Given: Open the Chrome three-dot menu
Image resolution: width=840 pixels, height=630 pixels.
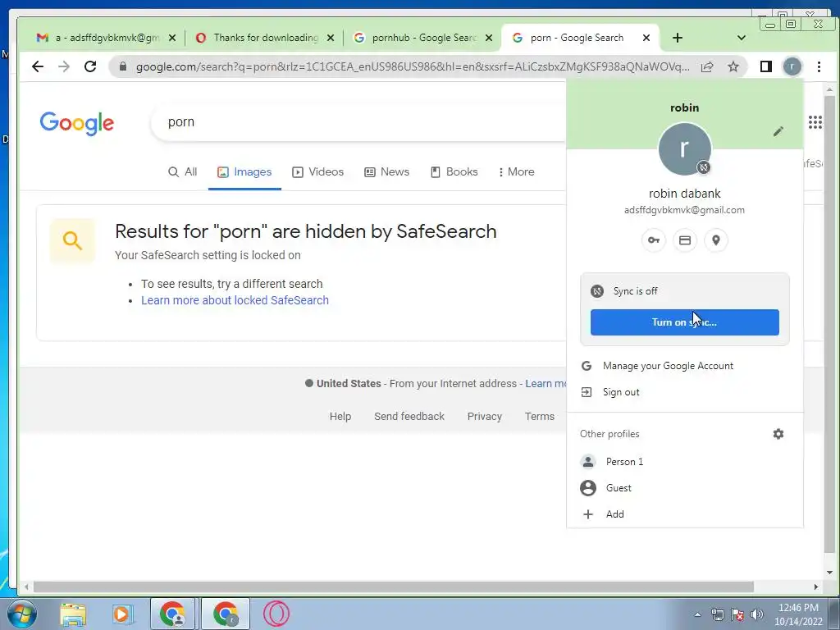Looking at the screenshot, I should [x=819, y=66].
